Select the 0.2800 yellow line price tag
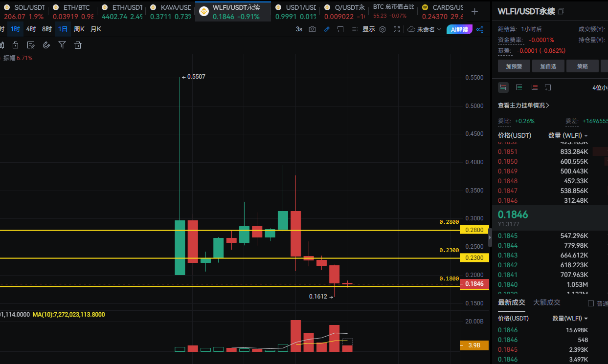 tap(474, 230)
